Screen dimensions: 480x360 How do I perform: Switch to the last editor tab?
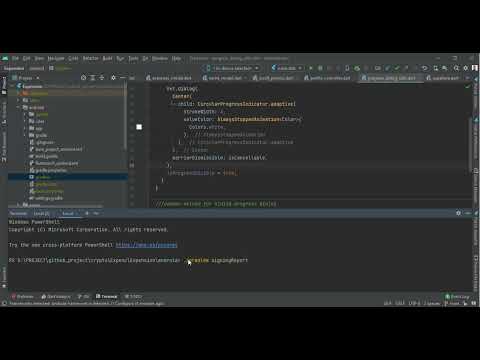tap(443, 78)
